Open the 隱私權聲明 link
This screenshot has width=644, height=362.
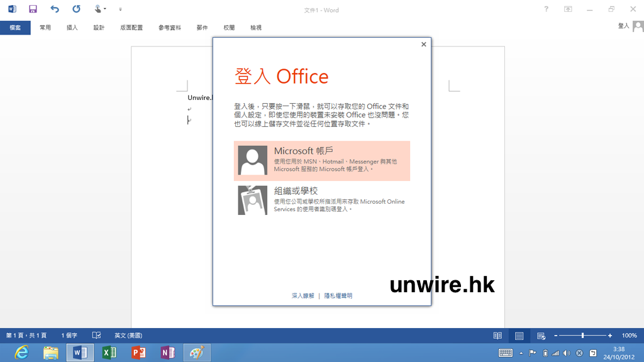338,295
